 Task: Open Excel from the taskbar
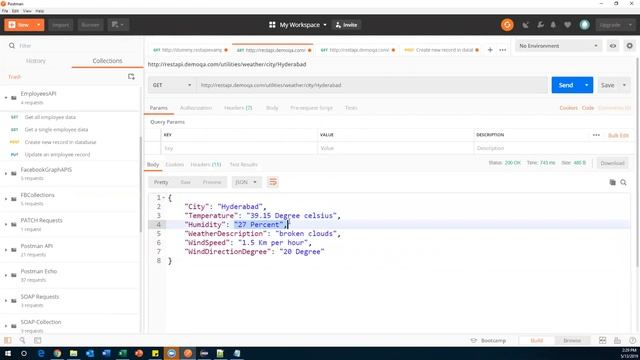point(122,353)
